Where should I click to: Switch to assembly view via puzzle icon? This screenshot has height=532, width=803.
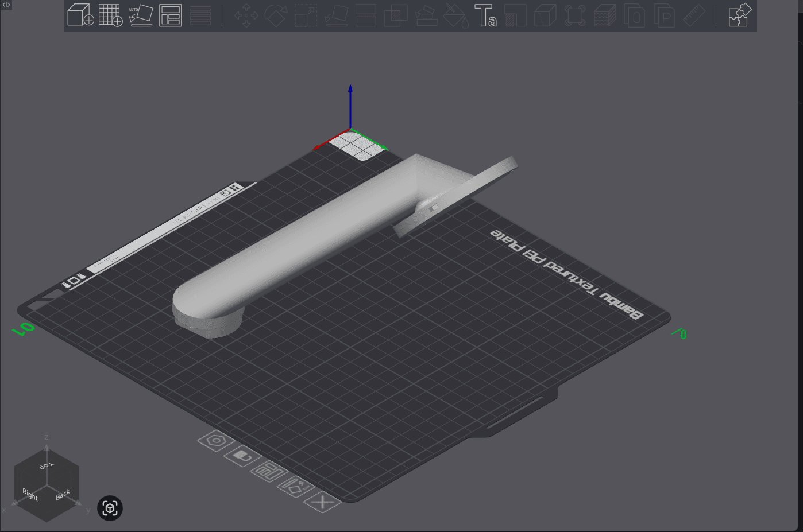[737, 15]
